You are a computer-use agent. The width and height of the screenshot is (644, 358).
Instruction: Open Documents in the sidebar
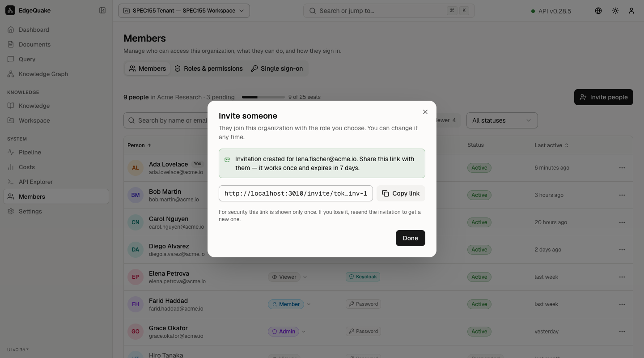[x=56, y=44]
